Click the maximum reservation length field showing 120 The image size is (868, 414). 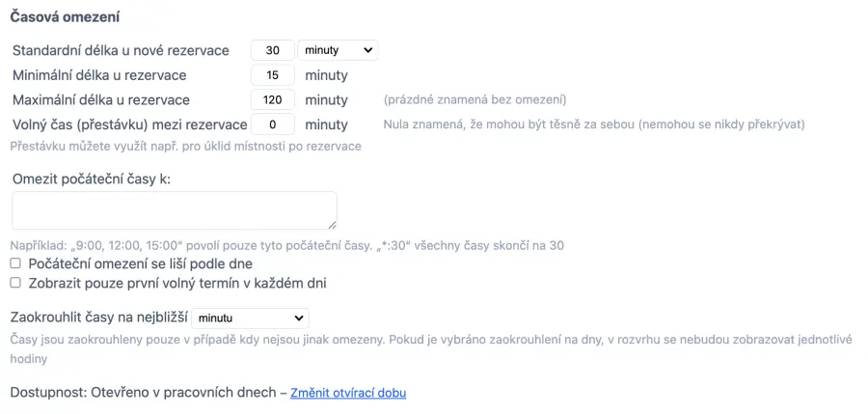pyautogui.click(x=272, y=99)
